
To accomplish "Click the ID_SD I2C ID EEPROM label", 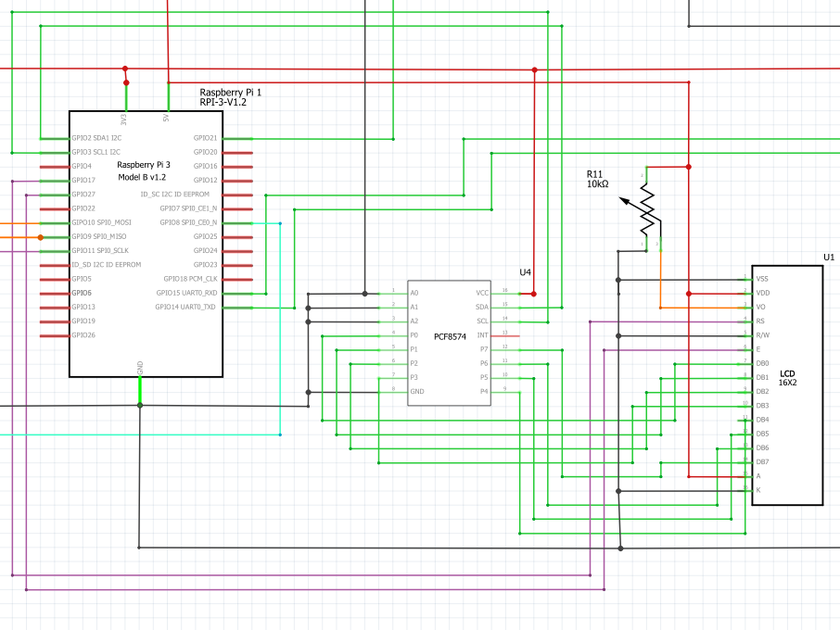I will (107, 265).
